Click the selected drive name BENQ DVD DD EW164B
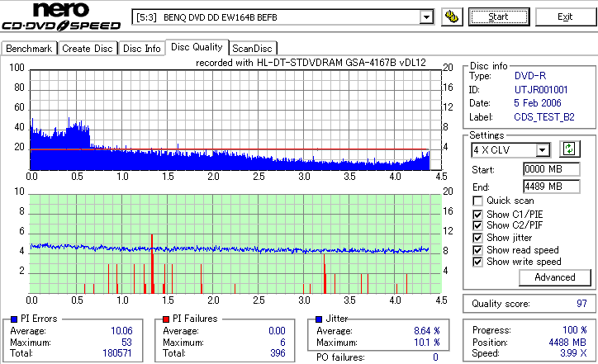 pyautogui.click(x=220, y=17)
